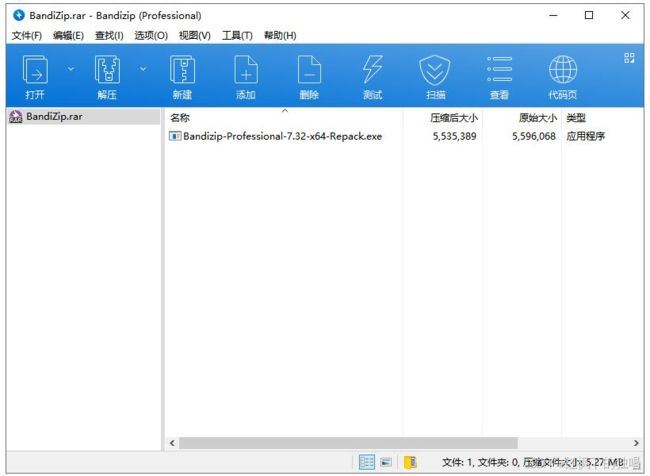This screenshot has height=476, width=650.
Task: Open toolbar layout grid icon
Action: tap(629, 58)
